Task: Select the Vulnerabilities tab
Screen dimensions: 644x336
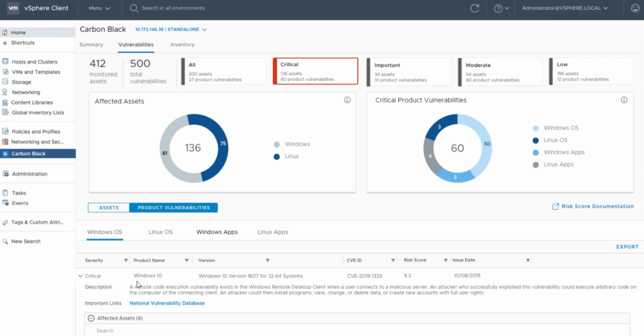Action: pos(136,44)
